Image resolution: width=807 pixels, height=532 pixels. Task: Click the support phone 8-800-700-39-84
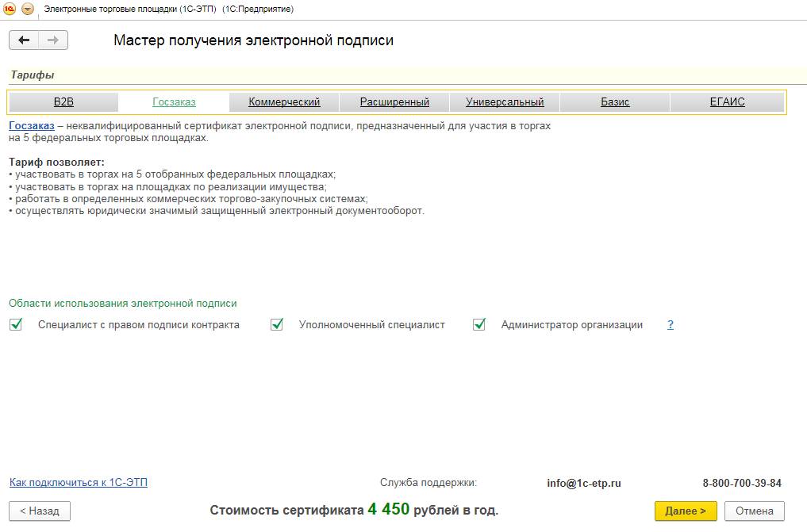[x=742, y=483]
